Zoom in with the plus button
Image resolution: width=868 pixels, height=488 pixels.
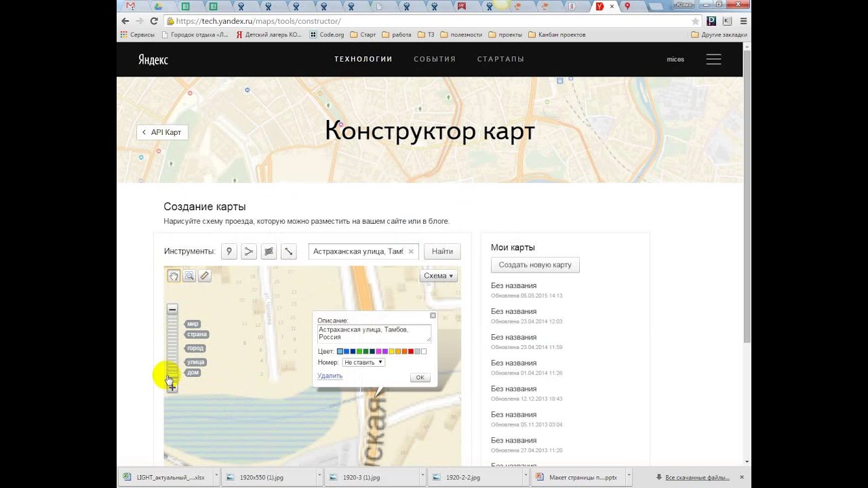point(172,388)
